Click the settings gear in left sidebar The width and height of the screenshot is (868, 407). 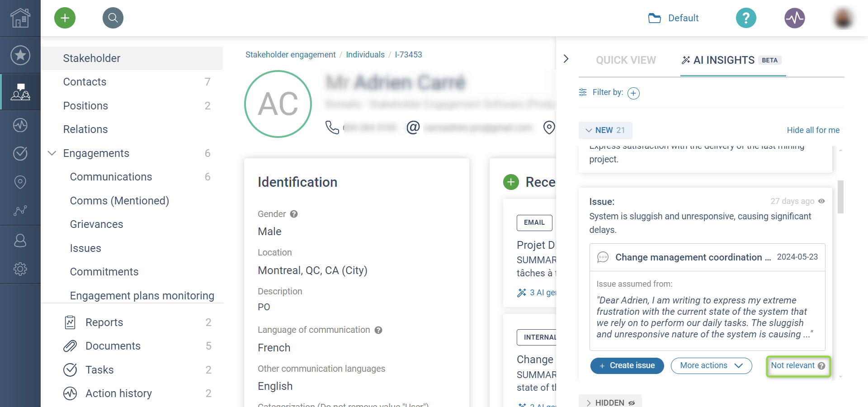coord(20,269)
